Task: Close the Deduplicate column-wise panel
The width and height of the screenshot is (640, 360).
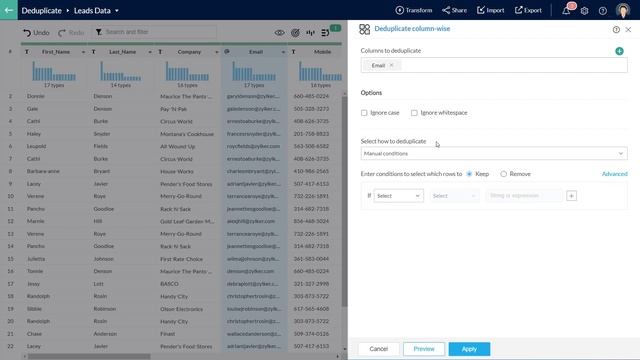Action: click(x=628, y=29)
